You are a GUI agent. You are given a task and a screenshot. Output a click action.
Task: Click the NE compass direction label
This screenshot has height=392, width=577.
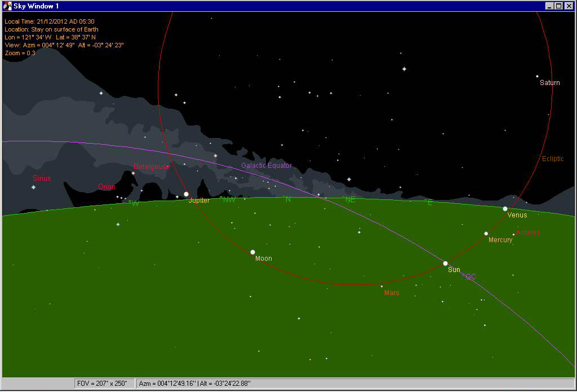(x=350, y=200)
